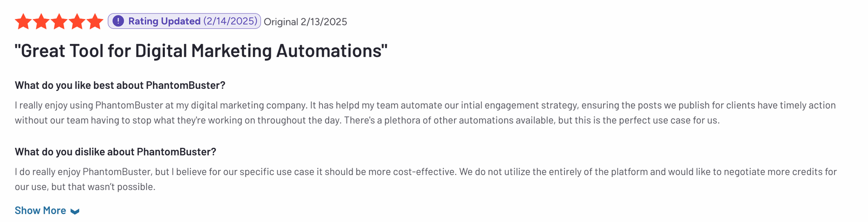Click the paragraph starting "I really enjoy using PhantomBuster"
868x222 pixels.
425,113
